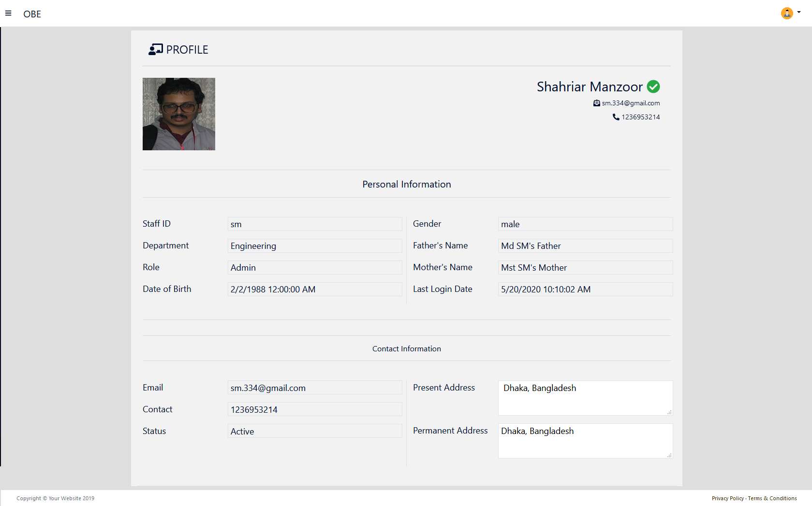Image resolution: width=812 pixels, height=506 pixels.
Task: Open the hamburger sidebar menu
Action: click(x=8, y=14)
